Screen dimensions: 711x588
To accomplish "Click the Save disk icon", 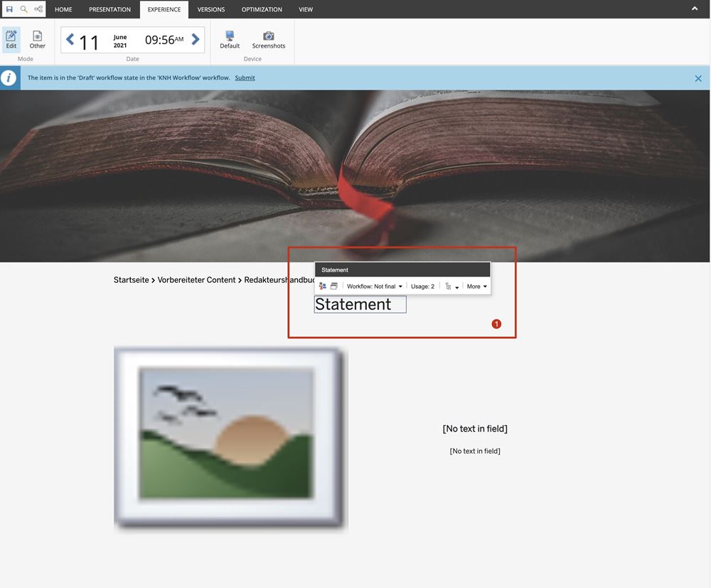I will [9, 9].
